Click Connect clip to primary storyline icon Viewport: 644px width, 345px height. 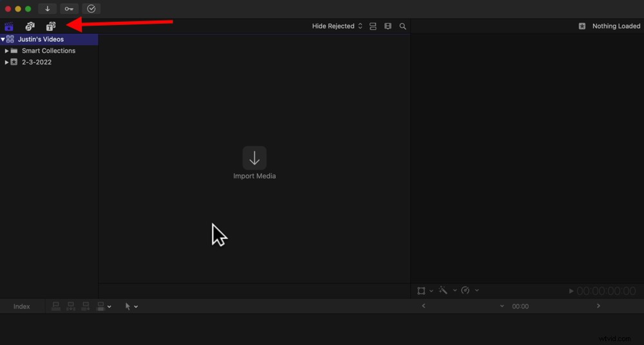point(56,306)
